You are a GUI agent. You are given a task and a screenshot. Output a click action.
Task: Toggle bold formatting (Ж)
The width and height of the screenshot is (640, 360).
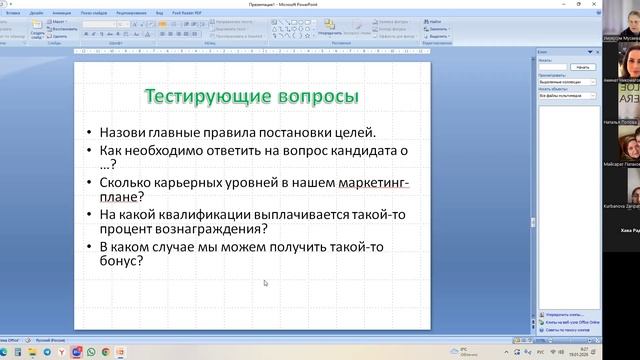coord(86,34)
